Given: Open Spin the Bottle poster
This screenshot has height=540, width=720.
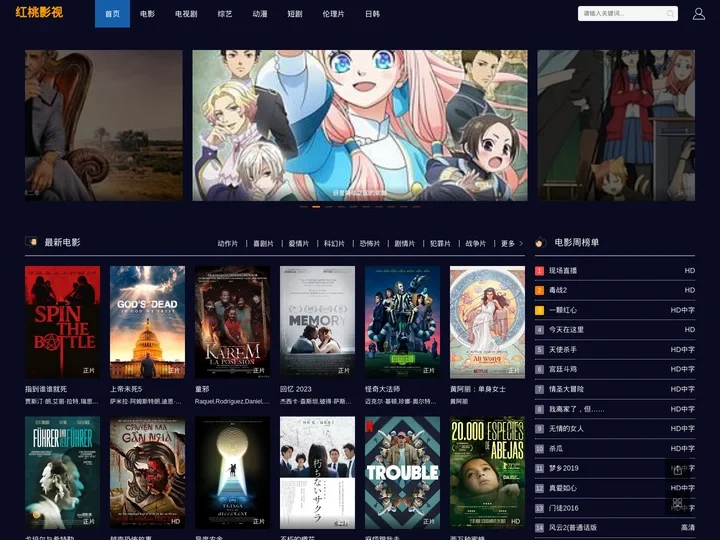Looking at the screenshot, I should [62, 322].
